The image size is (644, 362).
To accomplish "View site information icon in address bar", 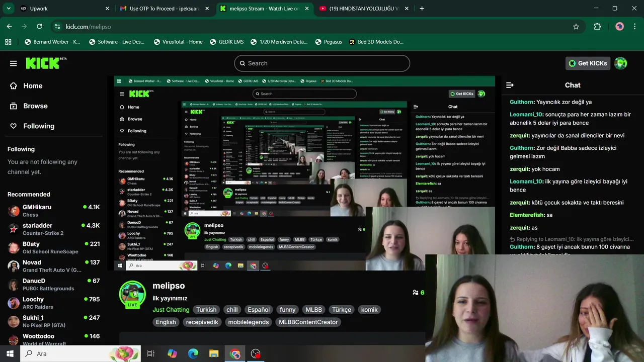I will (x=57, y=27).
